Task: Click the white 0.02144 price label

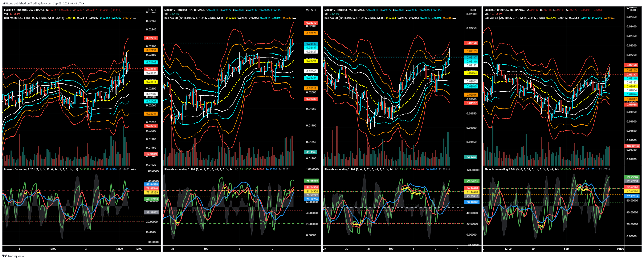Action: click(151, 73)
